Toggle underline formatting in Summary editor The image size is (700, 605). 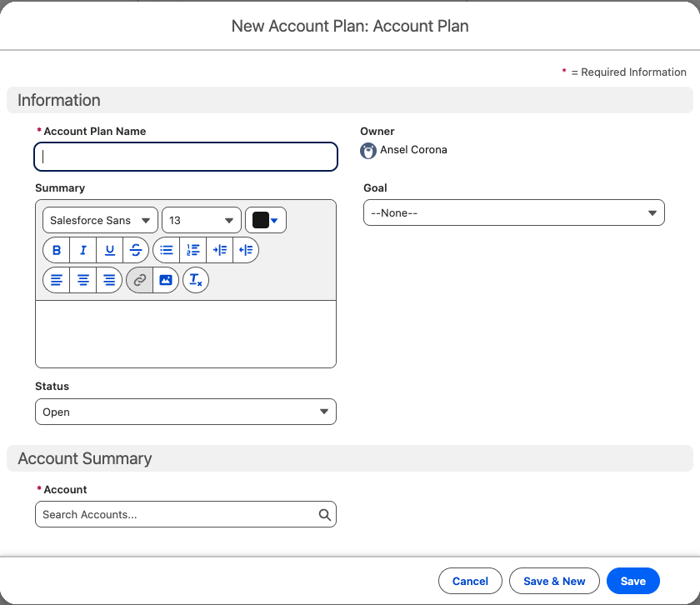coord(109,250)
